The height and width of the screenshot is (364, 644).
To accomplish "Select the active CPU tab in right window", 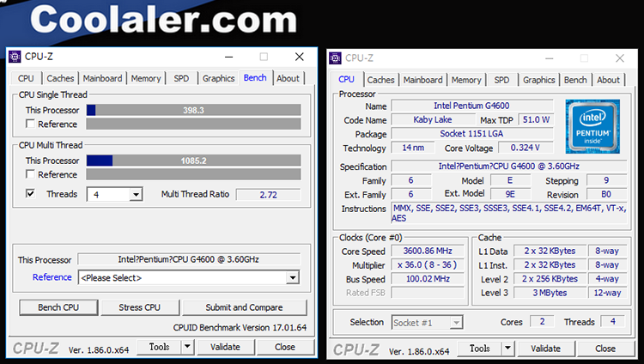I will pyautogui.click(x=346, y=79).
